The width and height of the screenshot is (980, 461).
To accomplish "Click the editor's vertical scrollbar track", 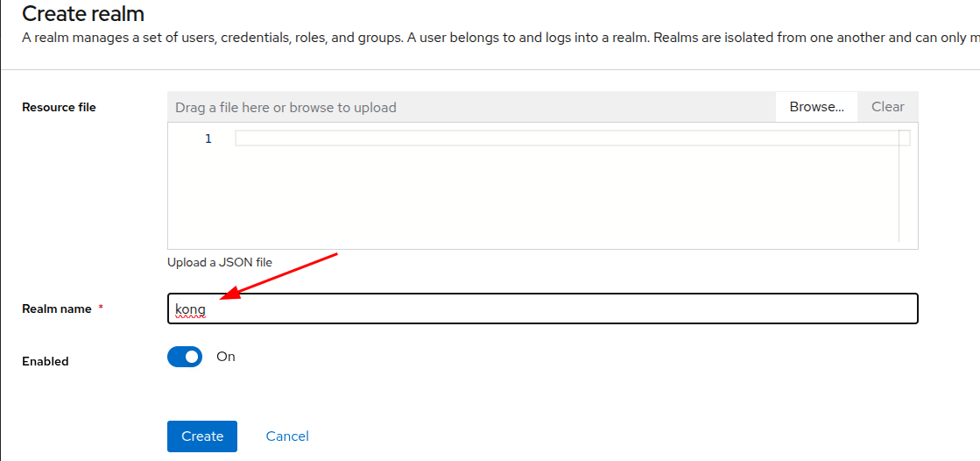I will [x=905, y=193].
